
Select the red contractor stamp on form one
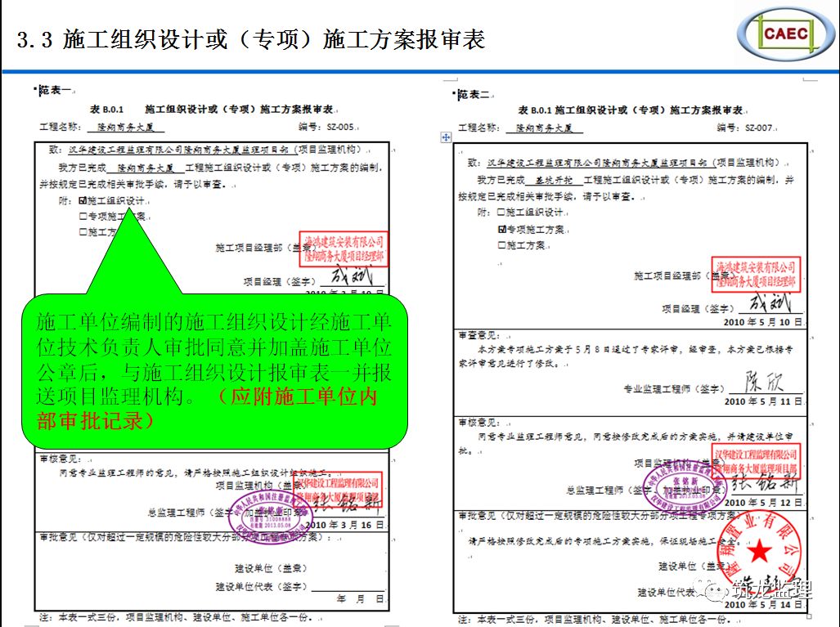(x=344, y=249)
